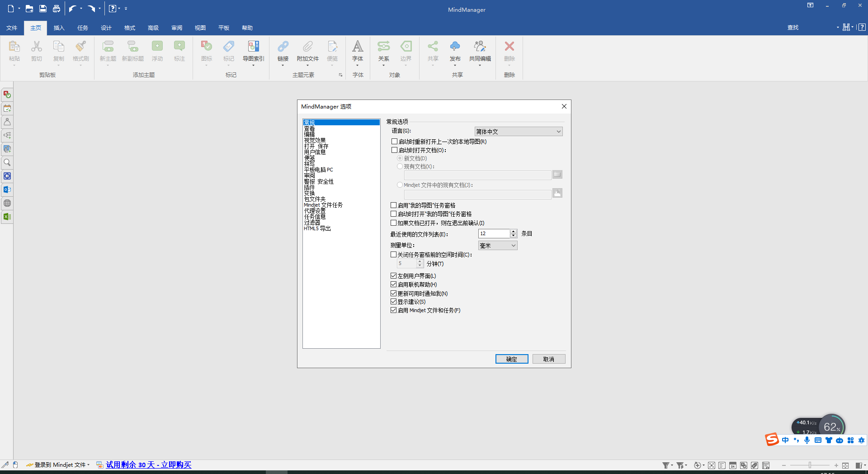Click the Cut scissors icon
Viewport: 868px width, 474px height.
37,47
